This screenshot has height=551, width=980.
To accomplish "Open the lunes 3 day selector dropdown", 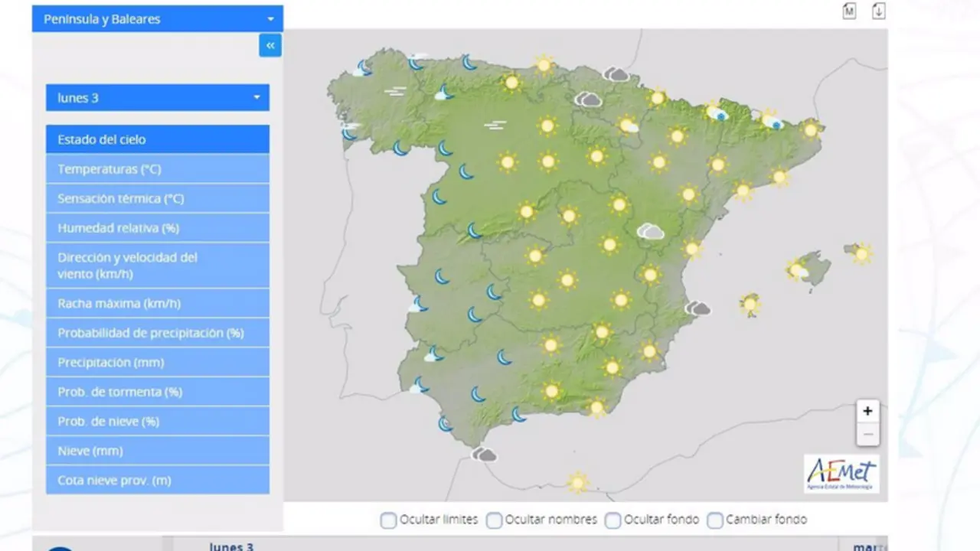I will click(x=157, y=97).
